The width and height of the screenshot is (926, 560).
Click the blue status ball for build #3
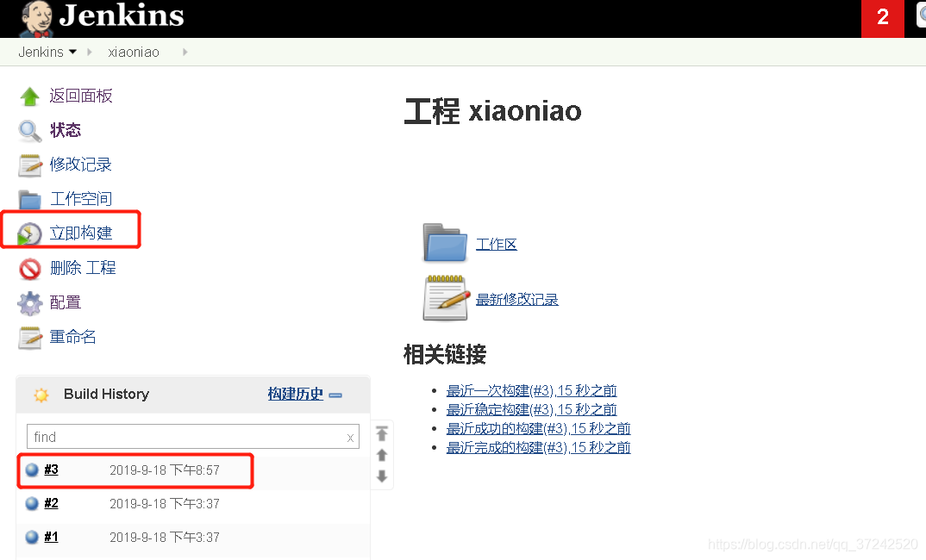[32, 470]
